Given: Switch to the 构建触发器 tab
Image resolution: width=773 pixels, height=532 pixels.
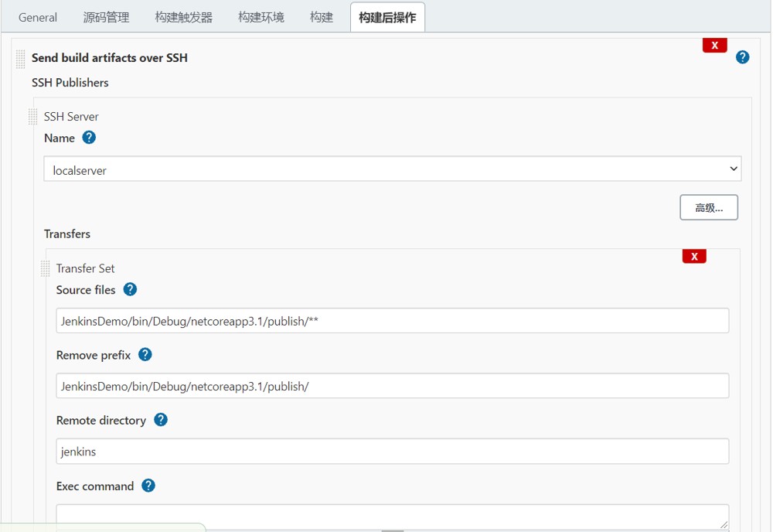Looking at the screenshot, I should point(183,17).
